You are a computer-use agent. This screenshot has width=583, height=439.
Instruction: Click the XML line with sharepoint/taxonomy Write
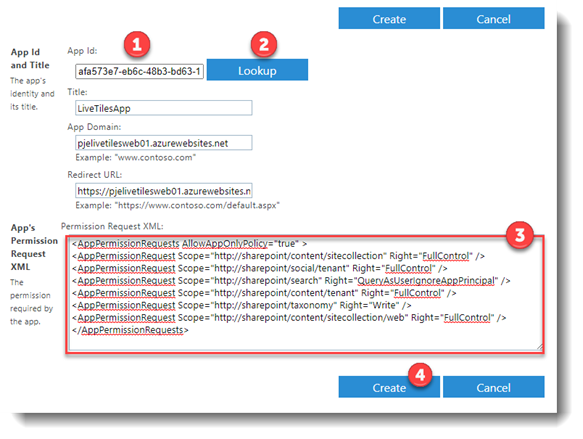click(x=242, y=305)
